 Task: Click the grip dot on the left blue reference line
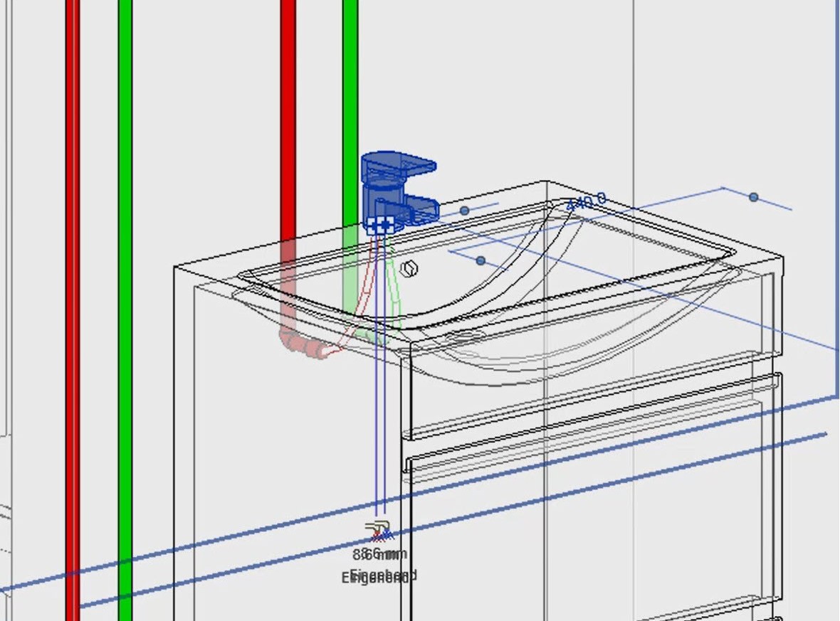coord(464,211)
